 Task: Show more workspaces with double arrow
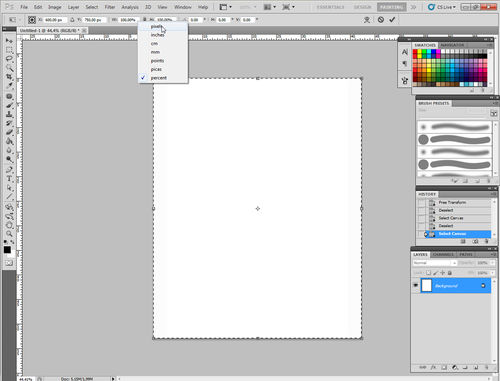413,7
